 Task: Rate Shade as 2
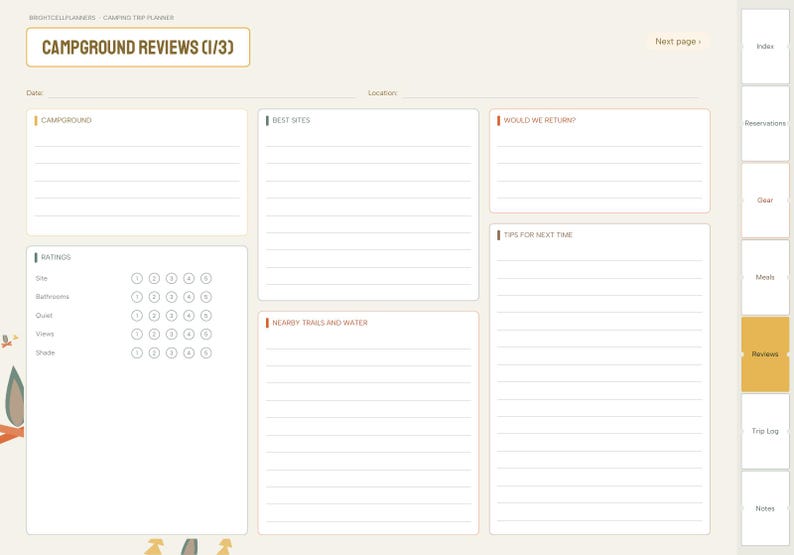154,353
